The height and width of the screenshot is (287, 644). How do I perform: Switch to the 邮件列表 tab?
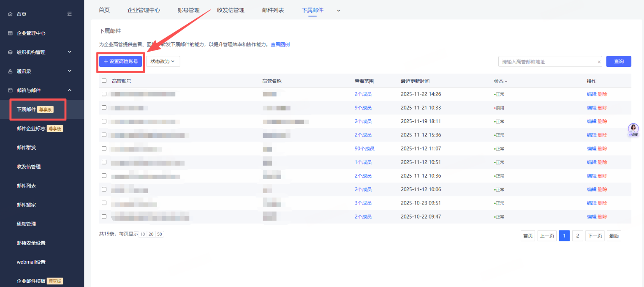[273, 10]
